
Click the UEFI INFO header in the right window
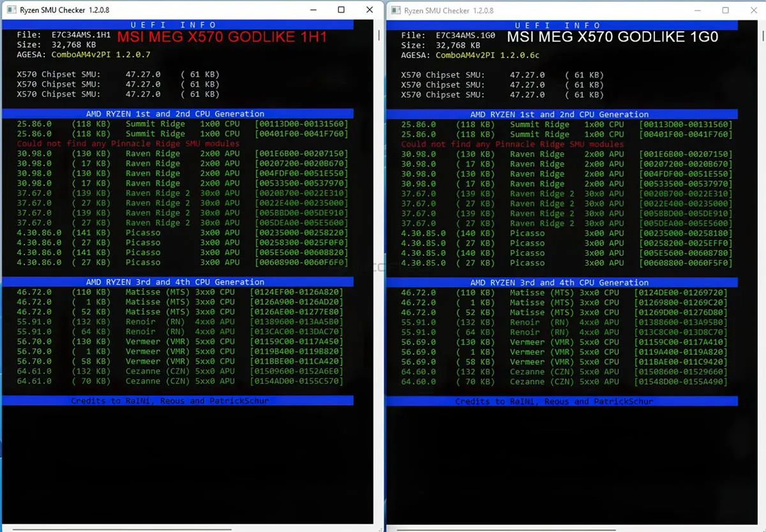pos(562,26)
